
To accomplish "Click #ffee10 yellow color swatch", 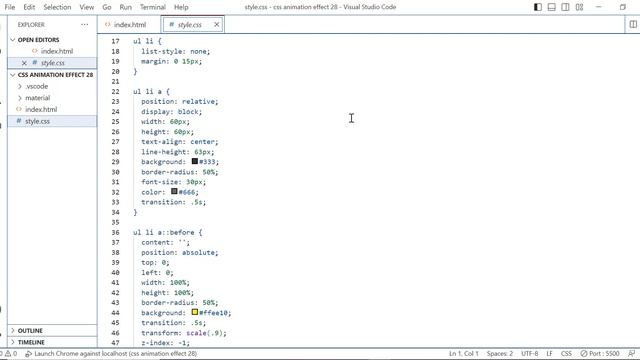I will click(x=195, y=312).
